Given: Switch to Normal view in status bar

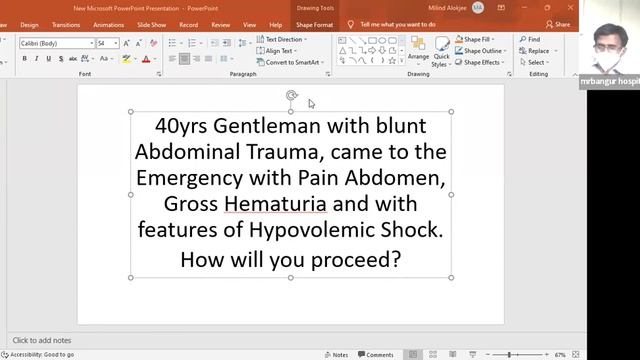Looking at the screenshot, I should coord(413,354).
